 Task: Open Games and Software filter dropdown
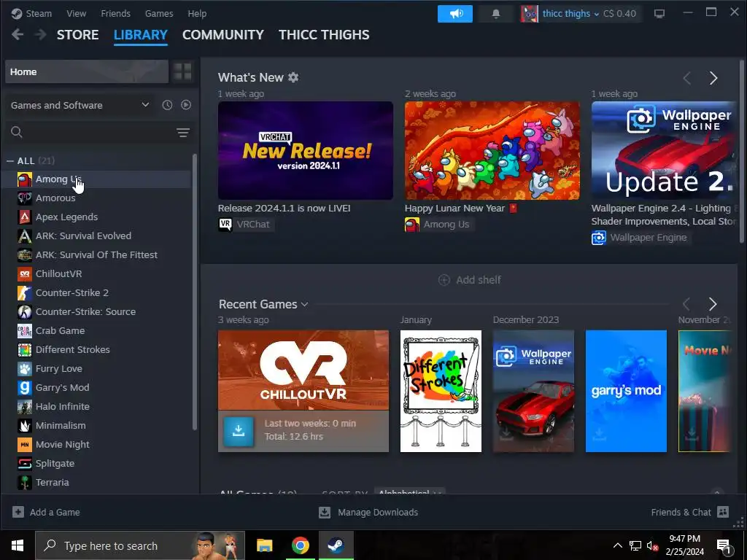(80, 105)
